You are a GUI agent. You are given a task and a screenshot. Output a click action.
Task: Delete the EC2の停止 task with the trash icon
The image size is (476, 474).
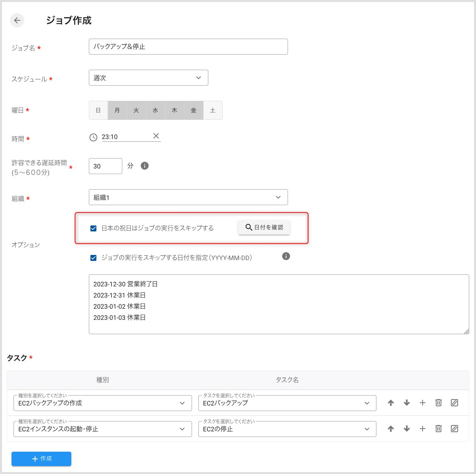[x=438, y=429]
